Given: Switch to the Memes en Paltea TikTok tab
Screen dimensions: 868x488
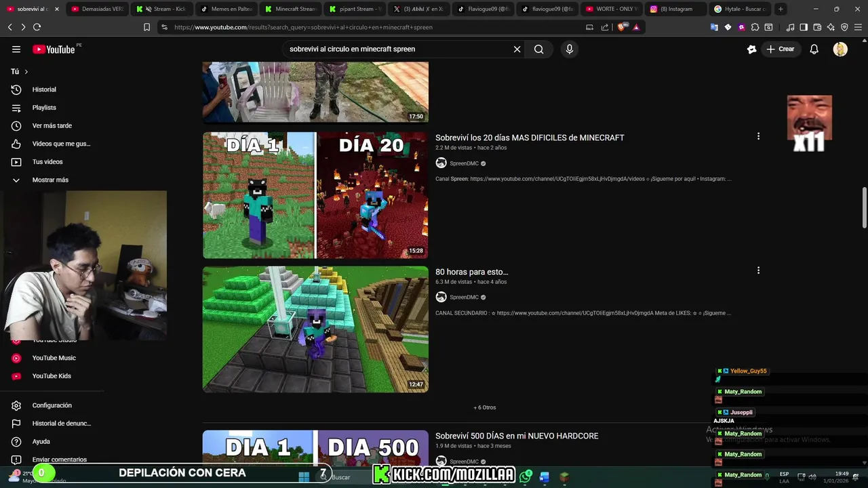Looking at the screenshot, I should (x=226, y=9).
